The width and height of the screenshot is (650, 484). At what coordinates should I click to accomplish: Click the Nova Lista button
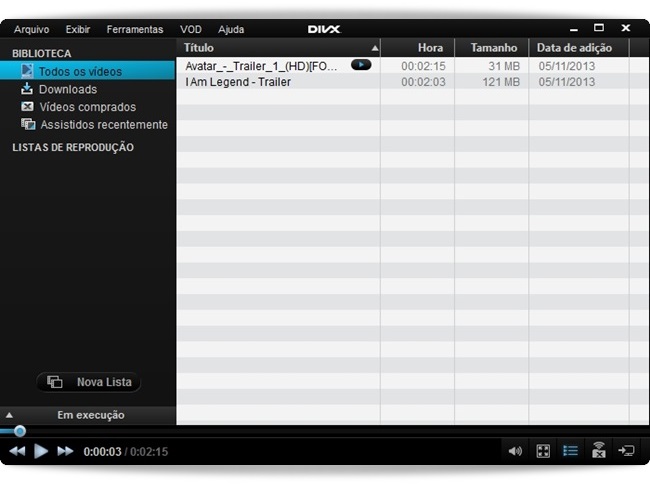90,382
